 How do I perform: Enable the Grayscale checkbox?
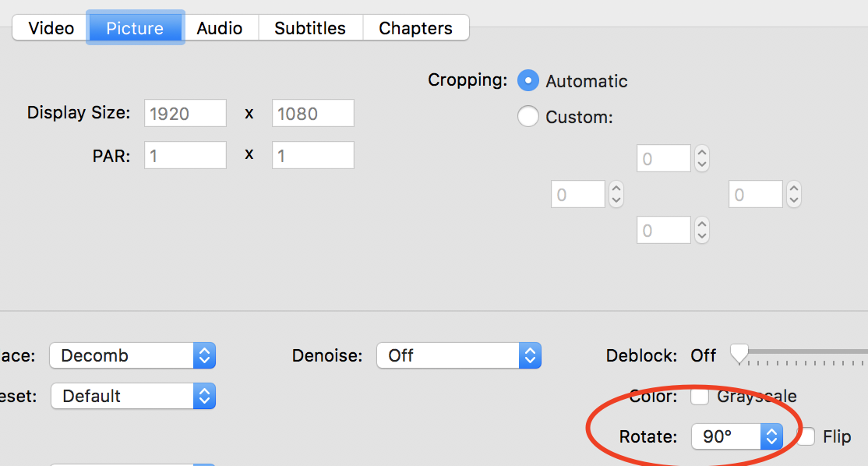(x=700, y=396)
